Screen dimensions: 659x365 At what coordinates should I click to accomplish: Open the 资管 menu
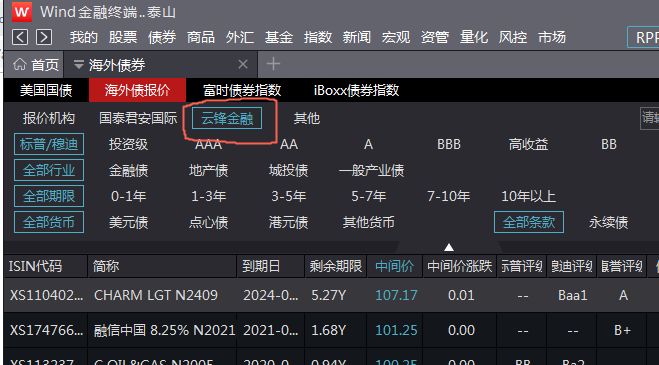435,37
